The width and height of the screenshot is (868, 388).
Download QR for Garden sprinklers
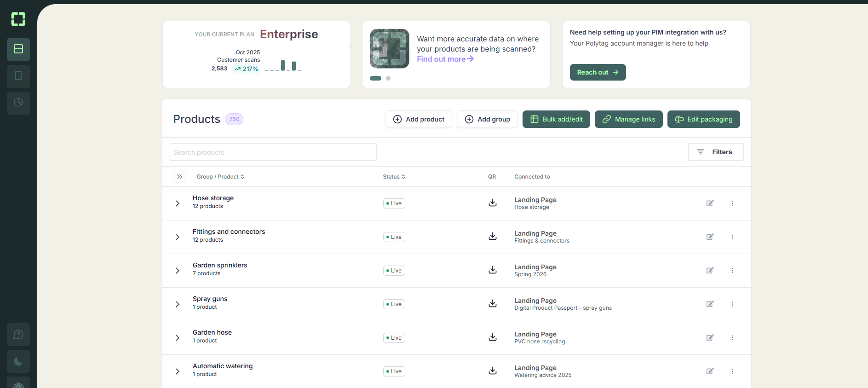click(493, 270)
